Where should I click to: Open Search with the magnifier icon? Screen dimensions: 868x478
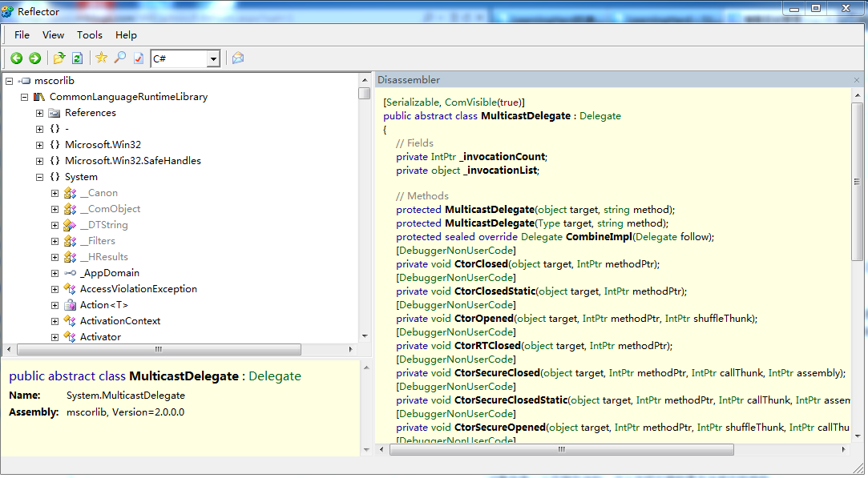pyautogui.click(x=119, y=58)
